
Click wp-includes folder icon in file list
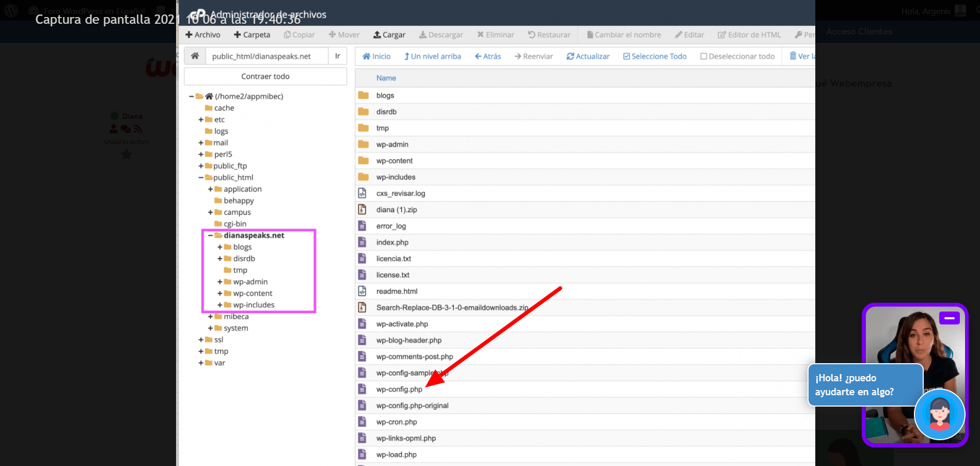click(363, 177)
